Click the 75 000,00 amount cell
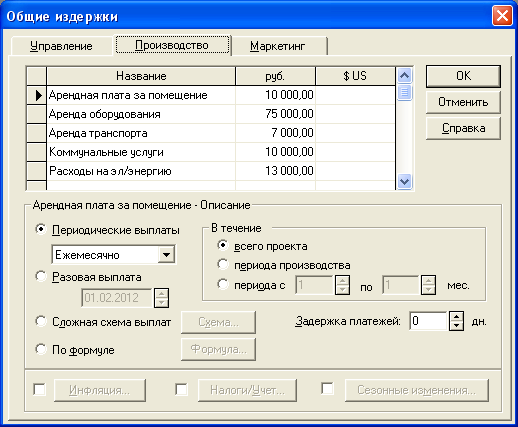 275,114
